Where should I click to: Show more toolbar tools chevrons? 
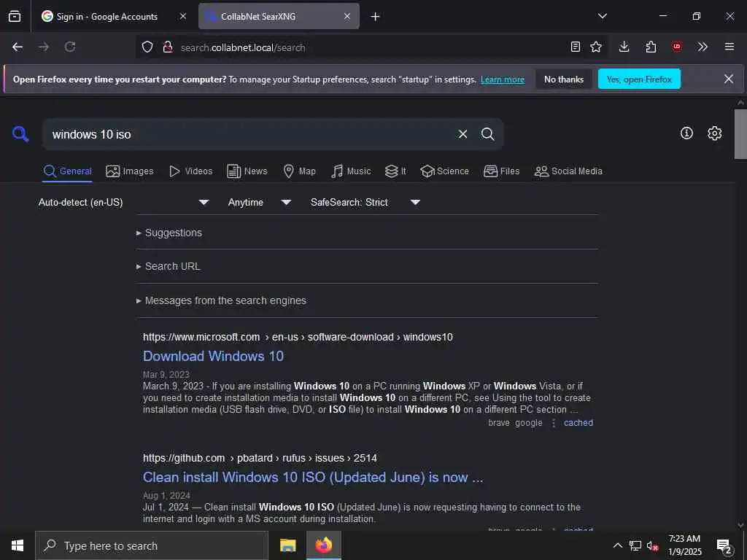point(703,47)
